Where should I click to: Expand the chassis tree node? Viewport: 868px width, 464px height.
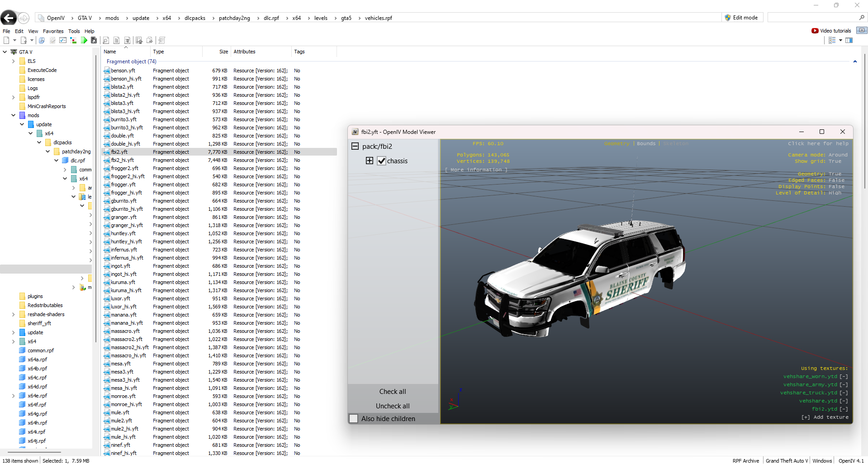[370, 161]
